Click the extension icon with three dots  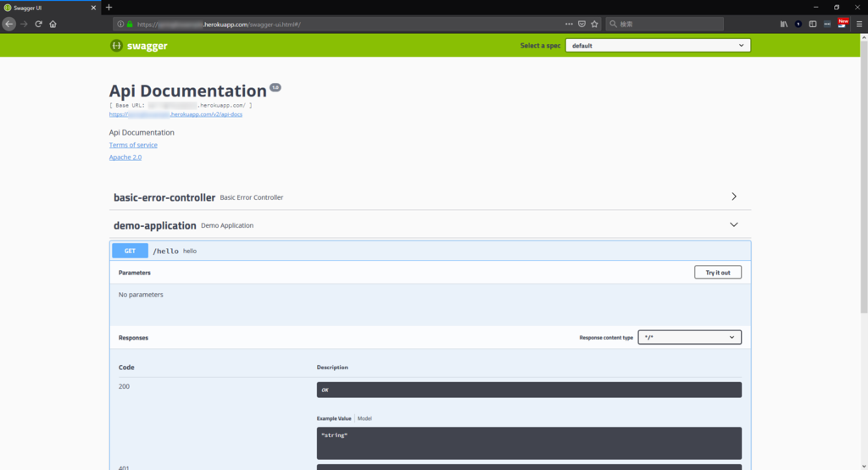click(827, 24)
